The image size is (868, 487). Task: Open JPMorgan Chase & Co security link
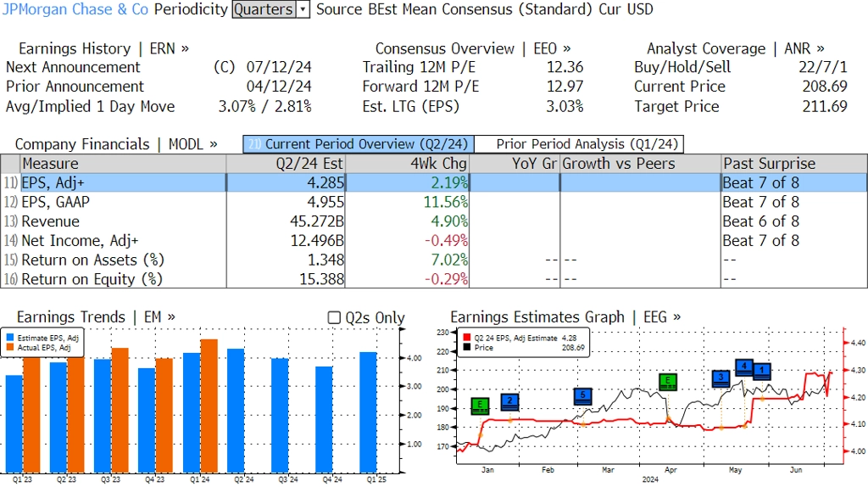click(x=75, y=9)
